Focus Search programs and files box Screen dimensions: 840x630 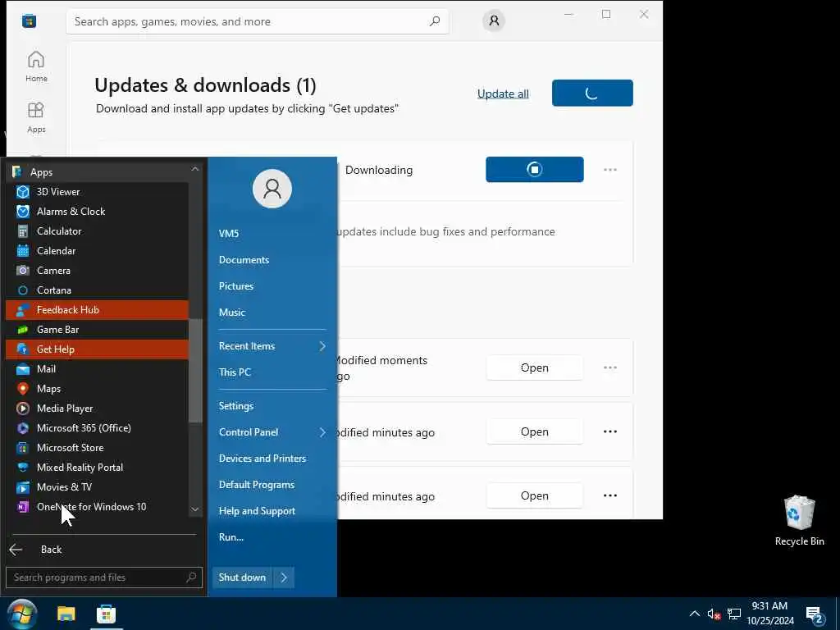pyautogui.click(x=104, y=577)
